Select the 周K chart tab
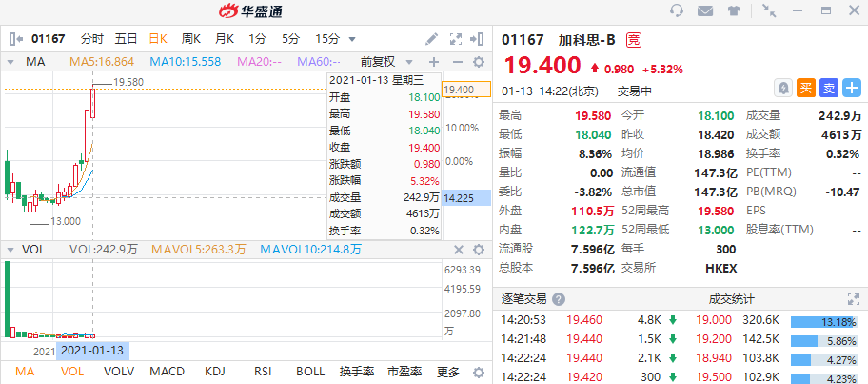The width and height of the screenshot is (868, 384). pyautogui.click(x=191, y=39)
